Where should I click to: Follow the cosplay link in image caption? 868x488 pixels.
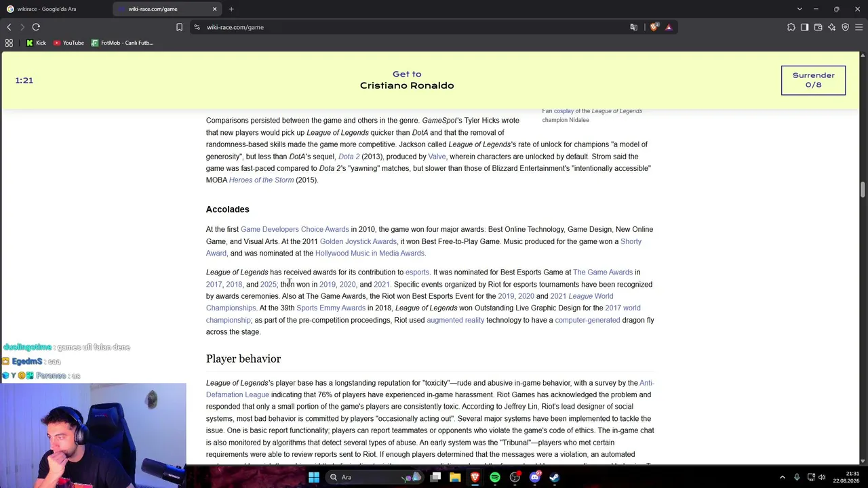pyautogui.click(x=564, y=111)
